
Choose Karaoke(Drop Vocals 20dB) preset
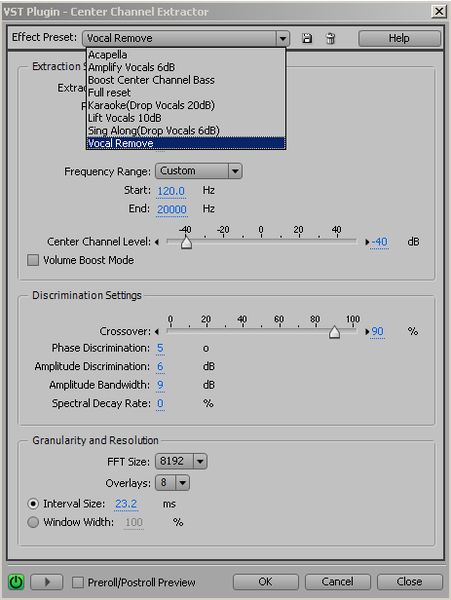point(186,105)
